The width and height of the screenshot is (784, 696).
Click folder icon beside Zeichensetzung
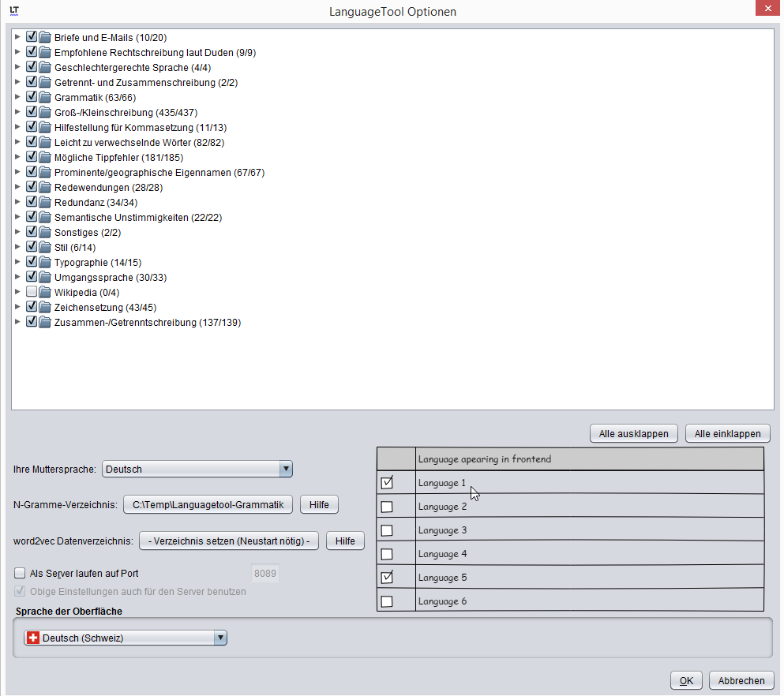[x=45, y=307]
